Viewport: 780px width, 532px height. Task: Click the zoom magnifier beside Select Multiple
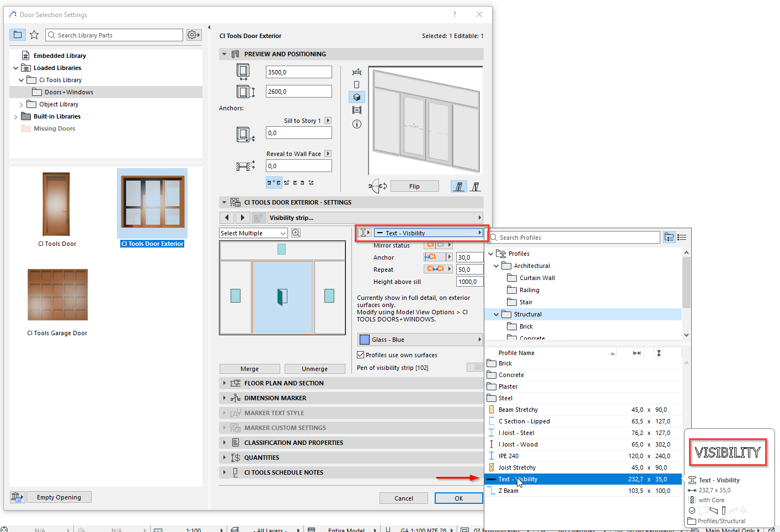pyautogui.click(x=296, y=233)
